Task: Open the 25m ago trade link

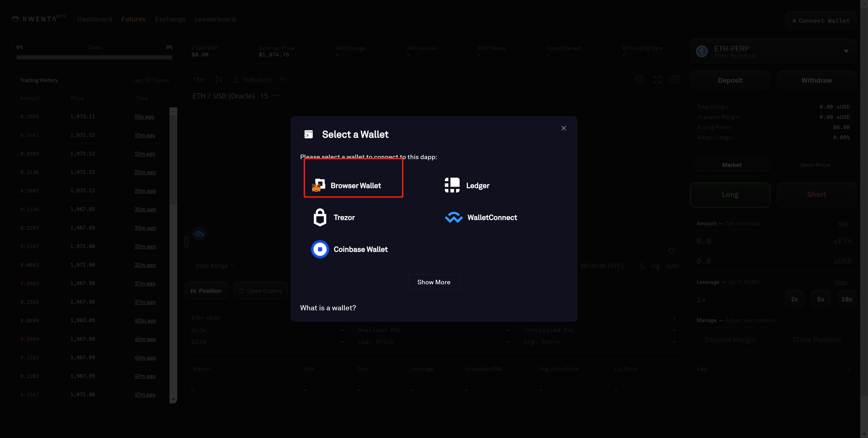Action: click(x=145, y=172)
